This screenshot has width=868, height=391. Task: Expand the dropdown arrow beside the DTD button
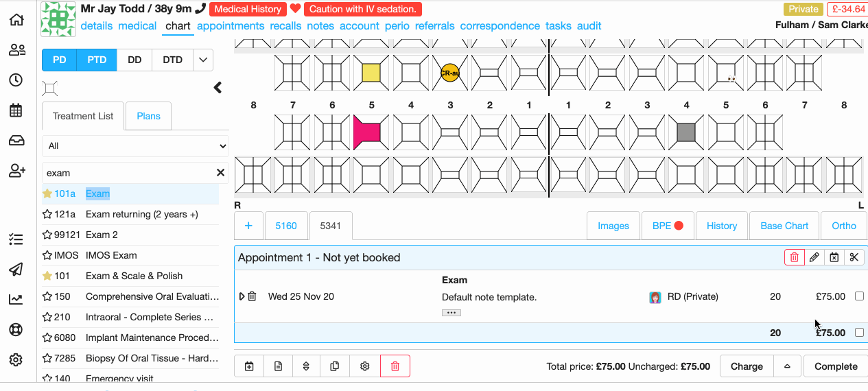202,60
